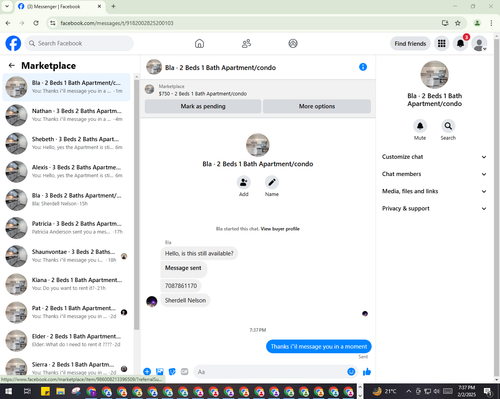Open Sticky Notes from the taskbar
The height and width of the screenshot is (399, 500).
click(x=45, y=391)
